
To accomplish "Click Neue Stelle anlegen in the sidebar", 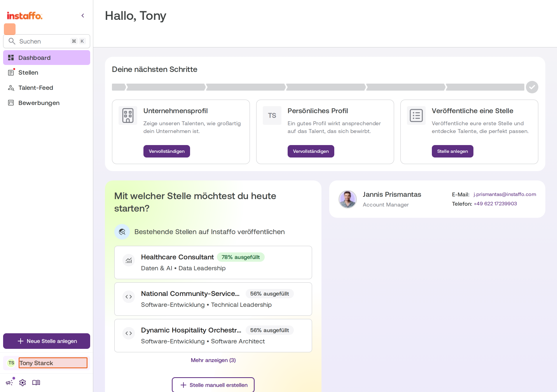I will (x=47, y=341).
